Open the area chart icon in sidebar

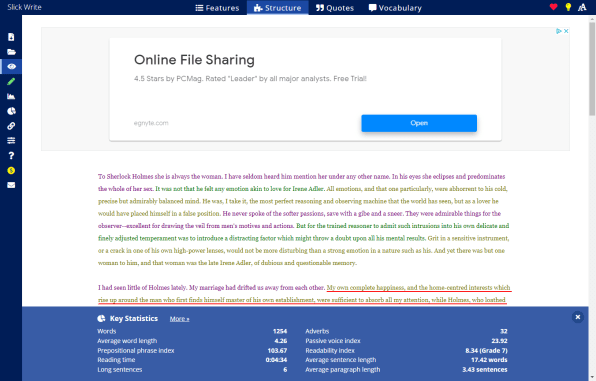[11, 96]
